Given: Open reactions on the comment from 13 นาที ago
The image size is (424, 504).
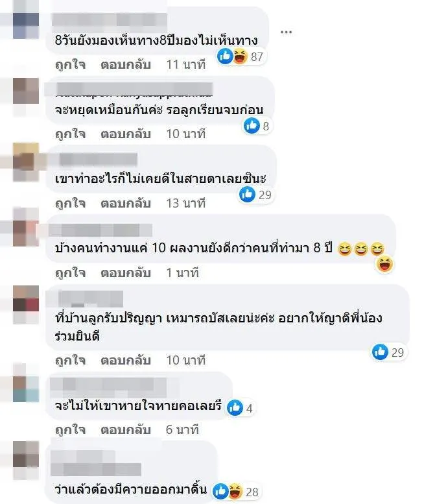Looking at the screenshot, I should point(255,195).
